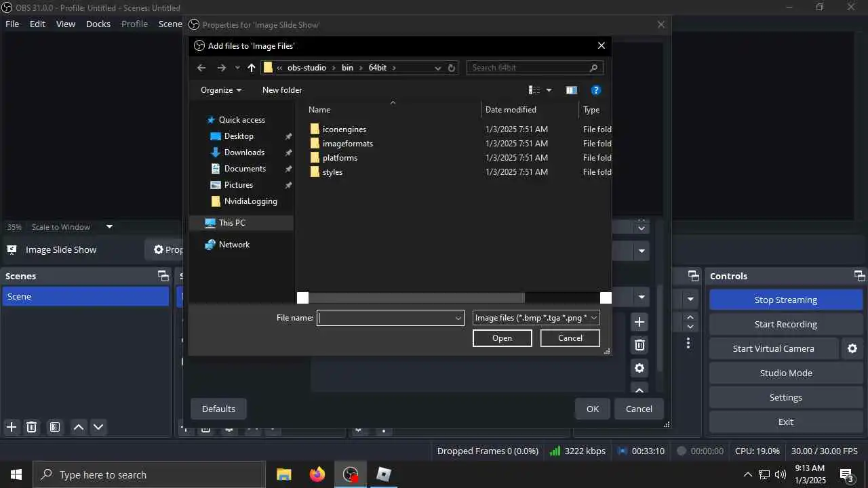Open the file type filter dropdown
The height and width of the screenshot is (488, 868).
(x=536, y=318)
